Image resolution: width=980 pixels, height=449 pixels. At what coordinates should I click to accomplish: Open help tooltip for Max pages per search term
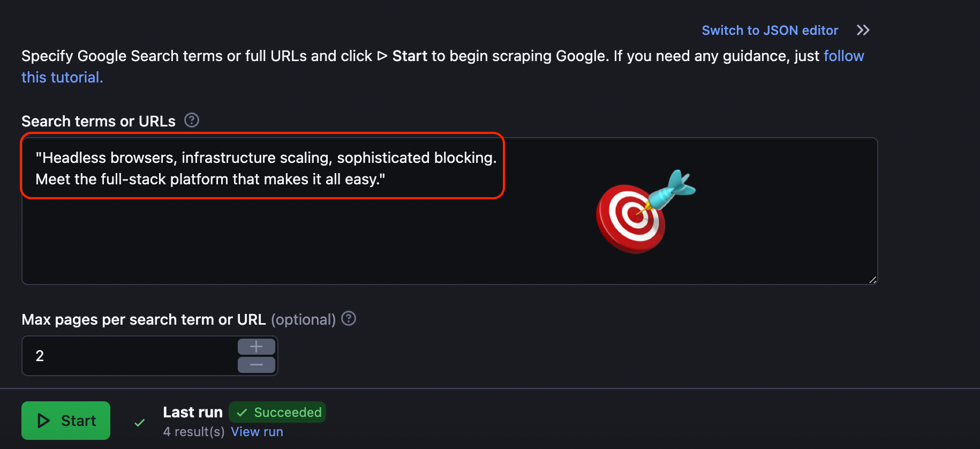point(348,319)
